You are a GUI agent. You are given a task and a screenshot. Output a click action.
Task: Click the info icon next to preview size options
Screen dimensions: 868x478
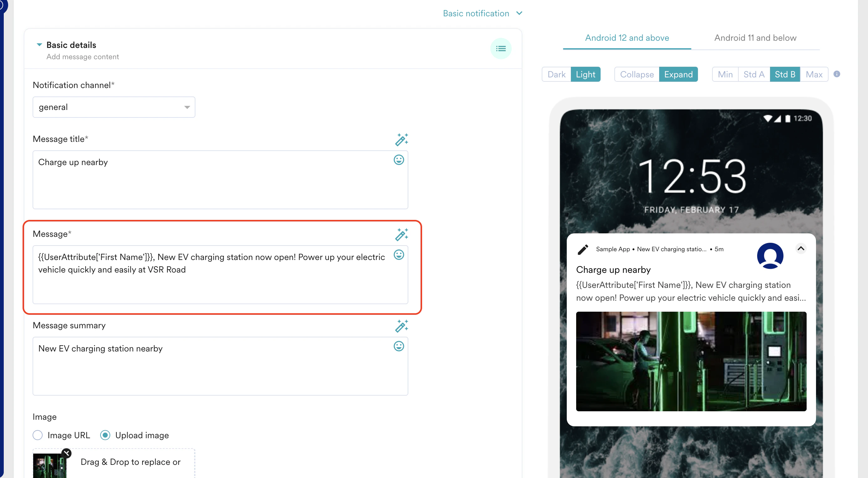pos(837,74)
